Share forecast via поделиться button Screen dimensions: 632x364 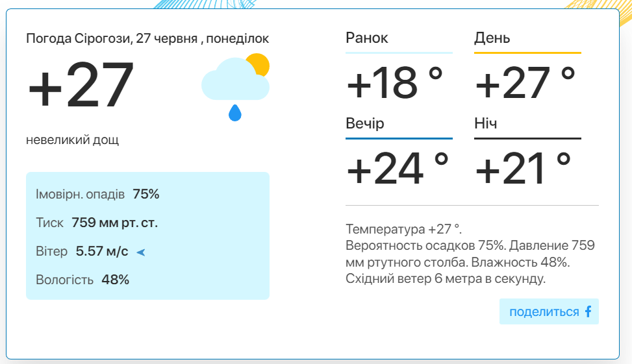(x=549, y=311)
